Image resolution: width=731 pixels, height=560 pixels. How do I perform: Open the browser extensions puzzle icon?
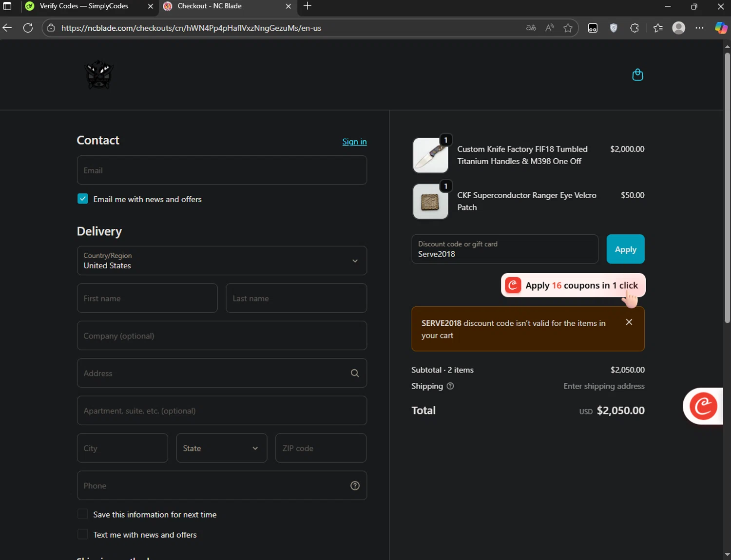pyautogui.click(x=635, y=28)
